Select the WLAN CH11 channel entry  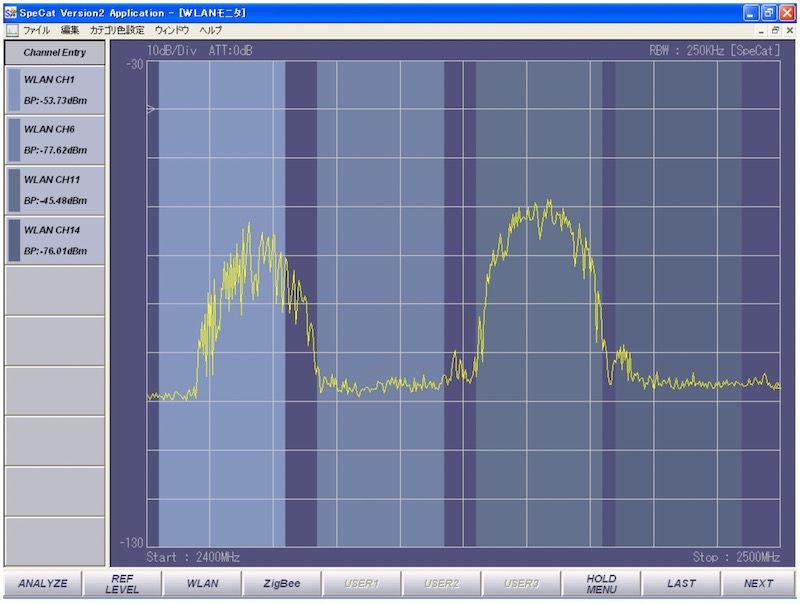click(x=55, y=190)
